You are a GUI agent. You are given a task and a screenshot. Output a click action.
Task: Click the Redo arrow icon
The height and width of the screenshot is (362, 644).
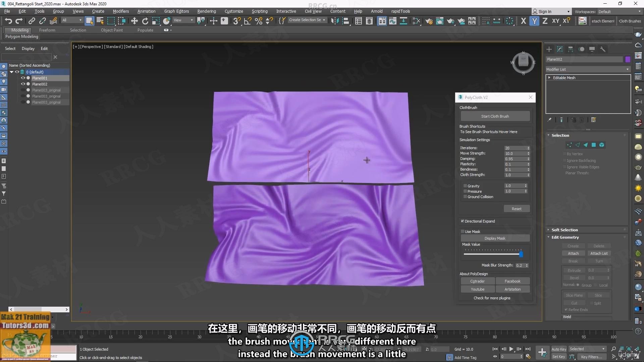[19, 21]
